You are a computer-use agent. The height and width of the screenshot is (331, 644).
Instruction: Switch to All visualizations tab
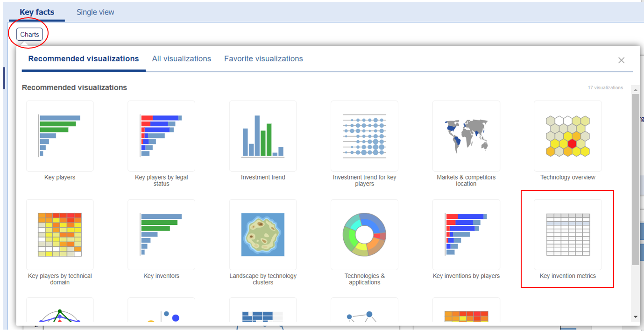(182, 59)
